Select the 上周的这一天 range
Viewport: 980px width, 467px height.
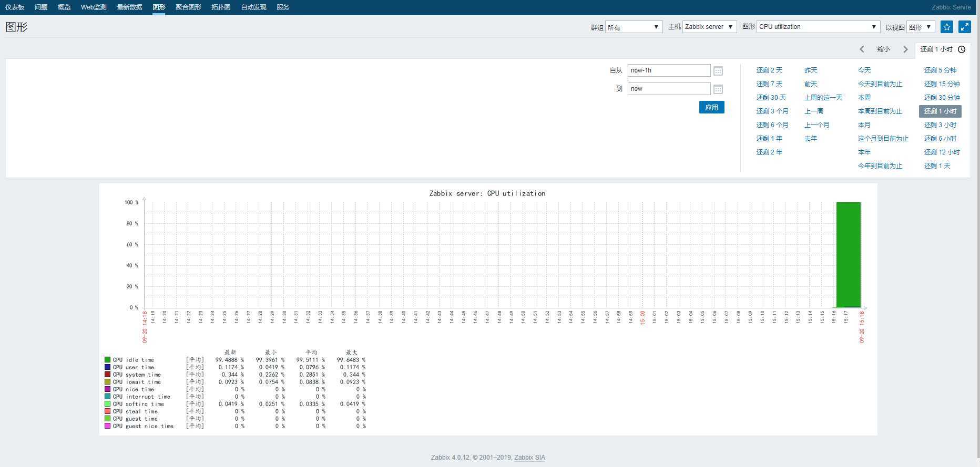pyautogui.click(x=823, y=98)
